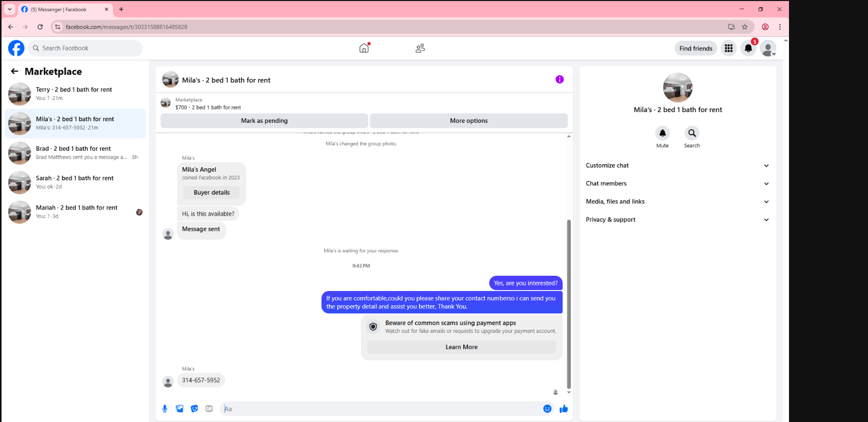Screen dimensions: 868x422
Task: Expand Chat members section
Action: tap(677, 183)
